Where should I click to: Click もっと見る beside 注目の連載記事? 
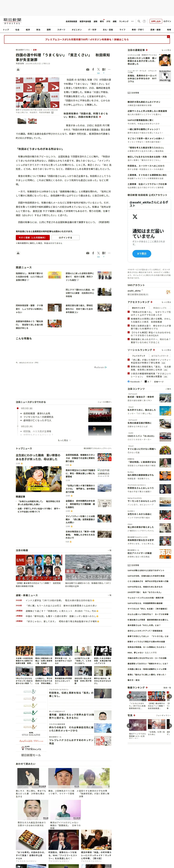pyautogui.click(x=166, y=50)
